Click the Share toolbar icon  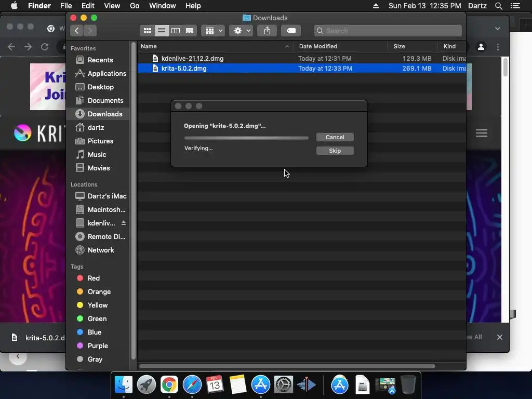click(x=268, y=31)
